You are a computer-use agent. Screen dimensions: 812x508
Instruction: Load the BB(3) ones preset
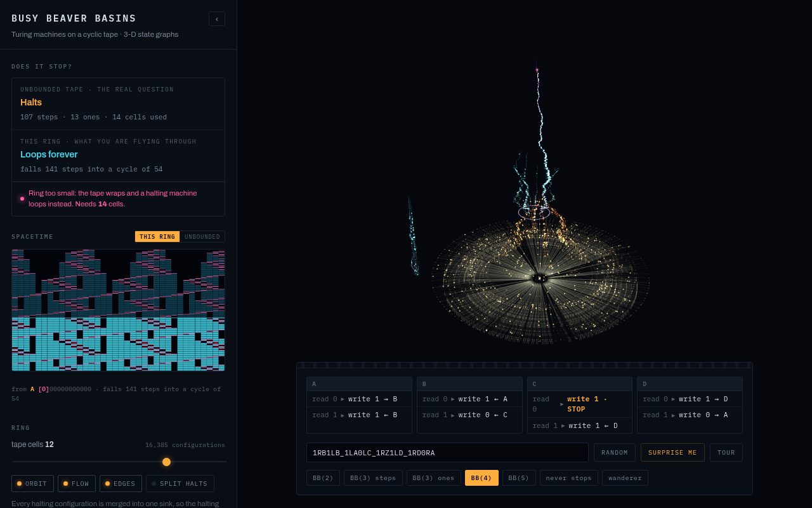pos(434,478)
